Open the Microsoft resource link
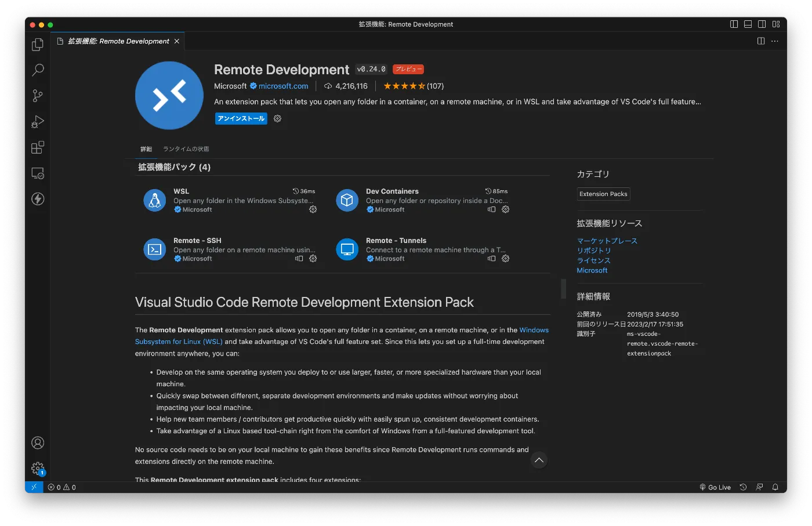The width and height of the screenshot is (812, 526). (x=592, y=270)
